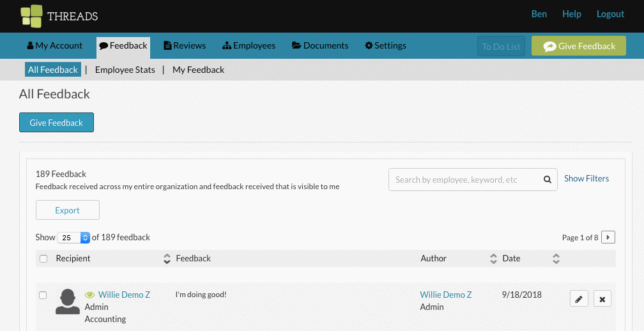Select the All Feedback subtab
The height and width of the screenshot is (331, 644).
[x=53, y=70]
